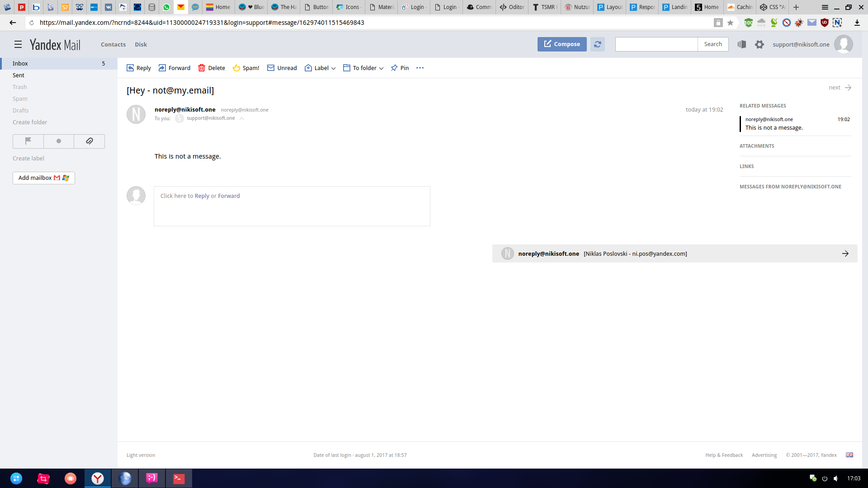Click the three-dots more actions icon

click(420, 68)
